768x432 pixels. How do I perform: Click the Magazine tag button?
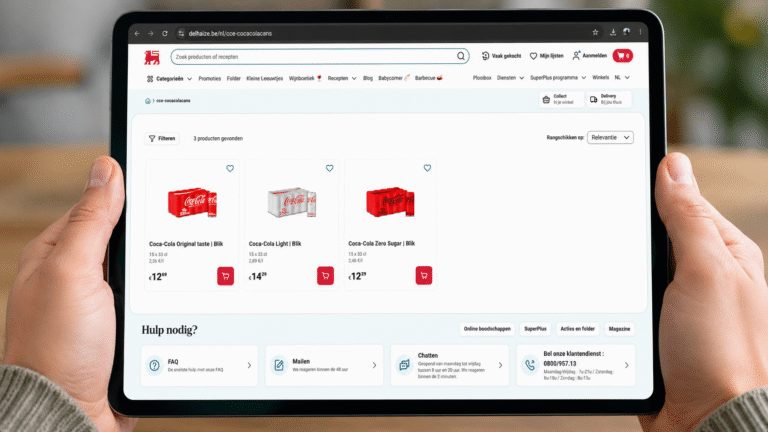click(619, 329)
